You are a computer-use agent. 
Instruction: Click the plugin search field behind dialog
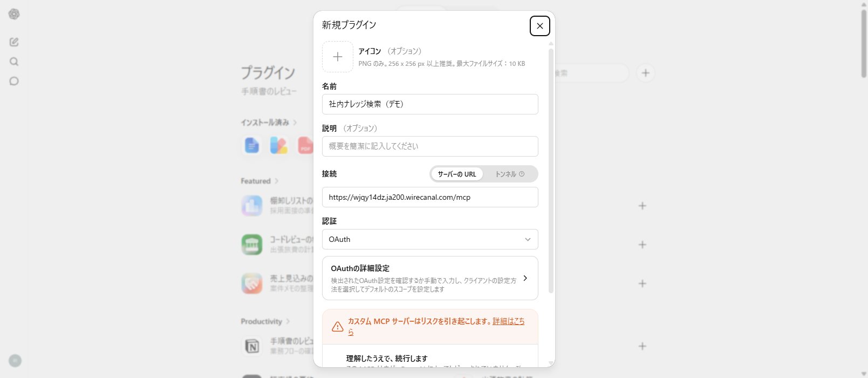[x=592, y=73]
